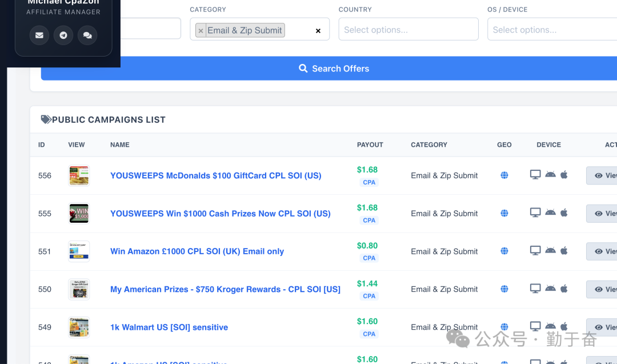This screenshot has height=364, width=617.
Task: Open thumbnail of offer 556 McDonalds GiftCard
Action: [79, 175]
